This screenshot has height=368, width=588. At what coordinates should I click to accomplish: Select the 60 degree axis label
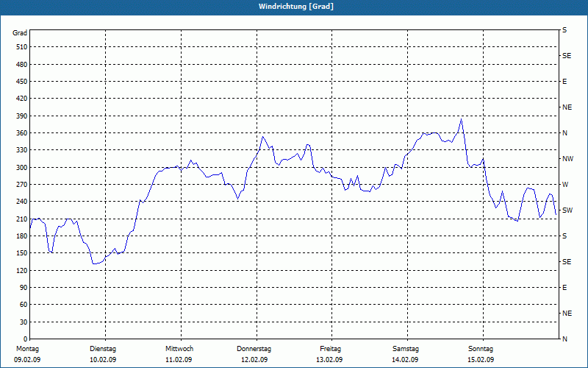pyautogui.click(x=24, y=304)
